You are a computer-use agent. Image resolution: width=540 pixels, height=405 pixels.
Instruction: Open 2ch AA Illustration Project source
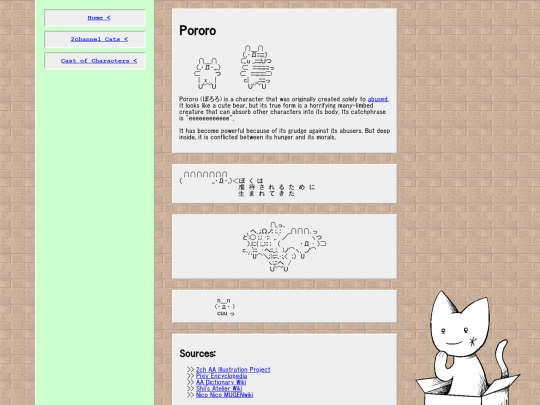click(x=233, y=370)
